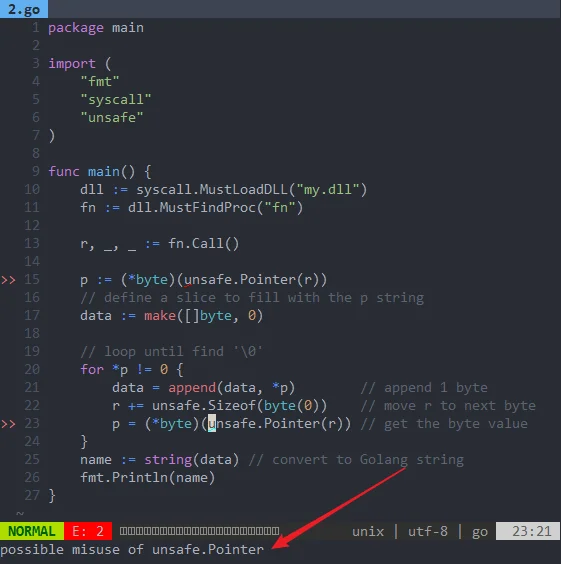This screenshot has height=564, width=561.
Task: Click the 'utf-8' encoding indicator
Action: (x=428, y=531)
